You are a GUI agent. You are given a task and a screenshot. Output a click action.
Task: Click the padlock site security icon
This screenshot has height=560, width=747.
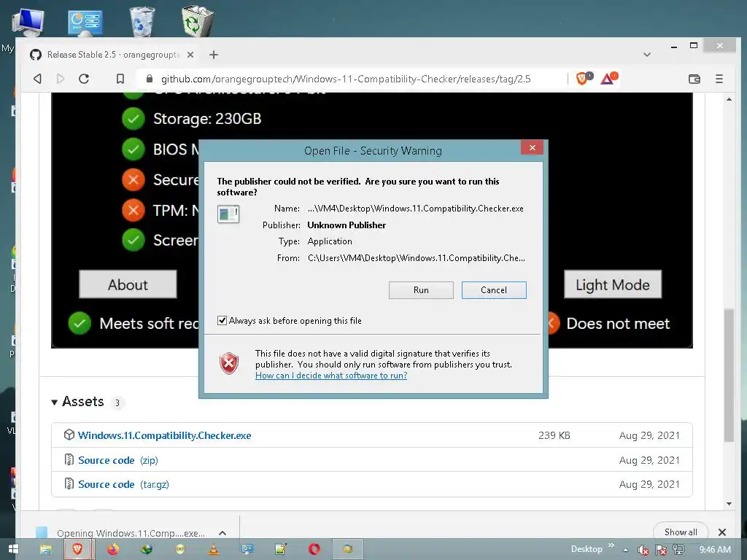tap(149, 79)
